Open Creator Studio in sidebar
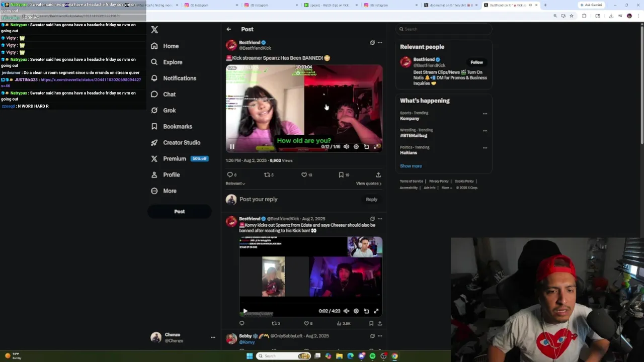This screenshot has height=362, width=644. click(176, 142)
